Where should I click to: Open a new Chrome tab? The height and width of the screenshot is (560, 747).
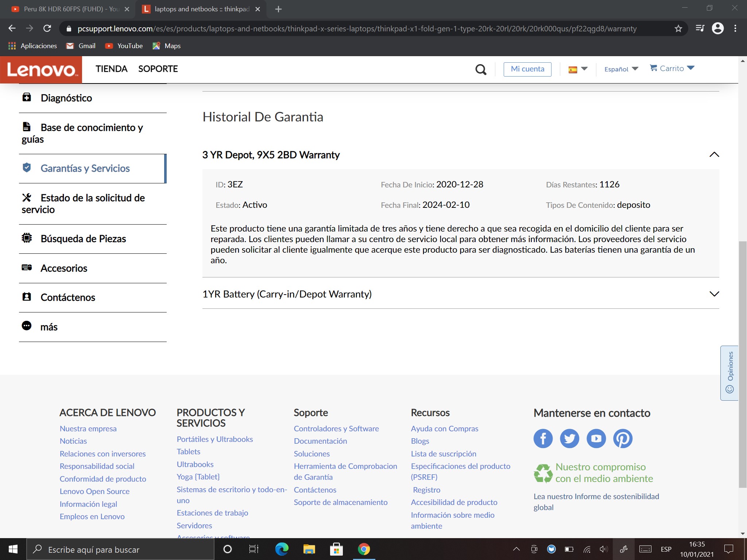point(278,9)
